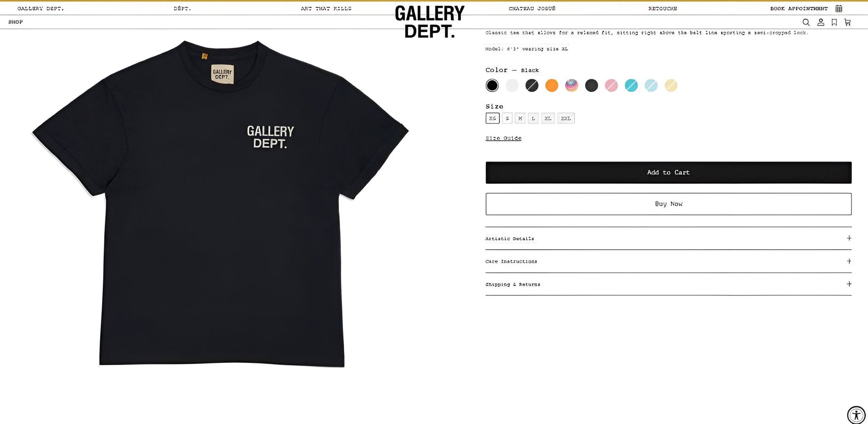Open the Art That Kills menu
Viewport: 868px width, 424px height.
(326, 8)
